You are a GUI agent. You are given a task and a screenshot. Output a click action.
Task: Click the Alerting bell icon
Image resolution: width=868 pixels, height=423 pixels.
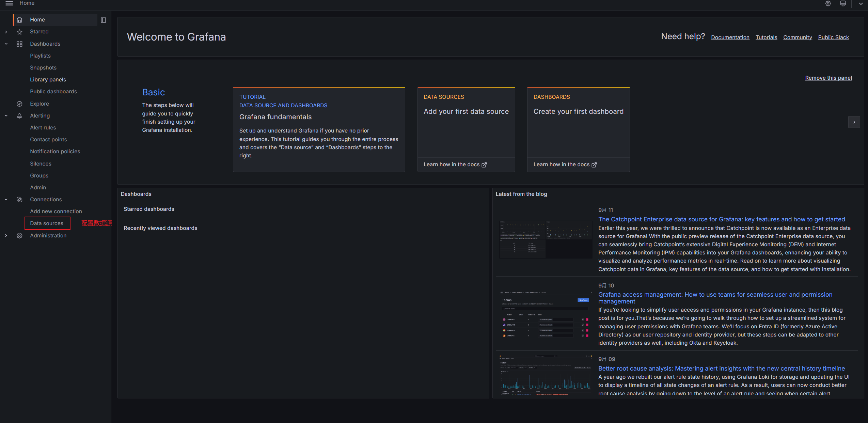click(x=20, y=116)
